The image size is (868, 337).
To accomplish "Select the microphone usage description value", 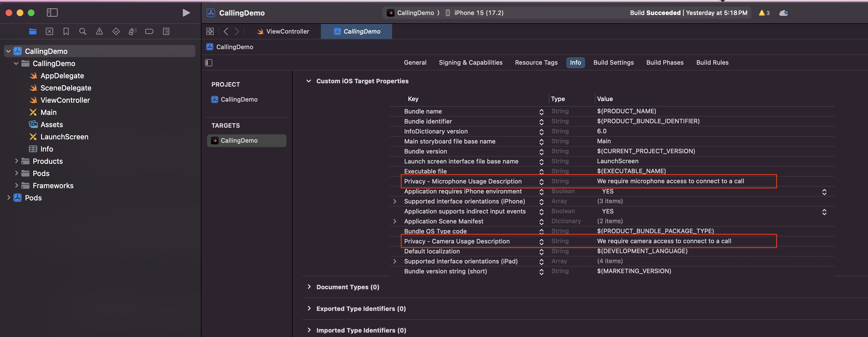I will [x=670, y=181].
